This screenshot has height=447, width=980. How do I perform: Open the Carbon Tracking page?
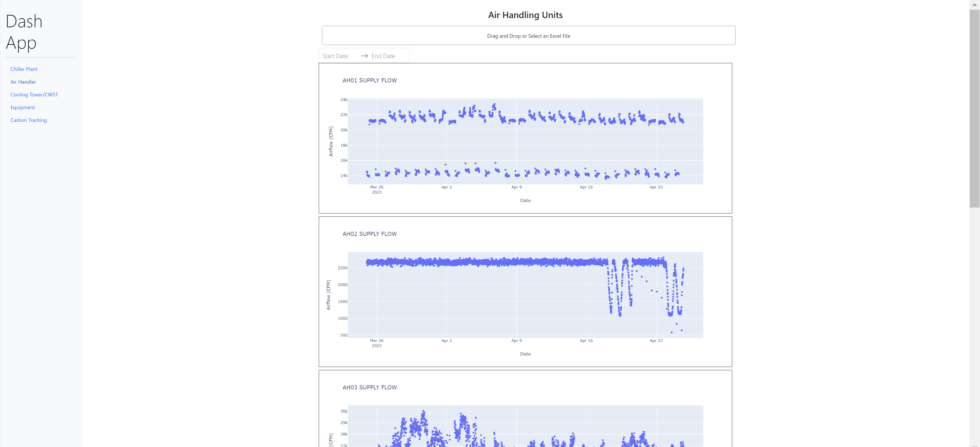29,120
